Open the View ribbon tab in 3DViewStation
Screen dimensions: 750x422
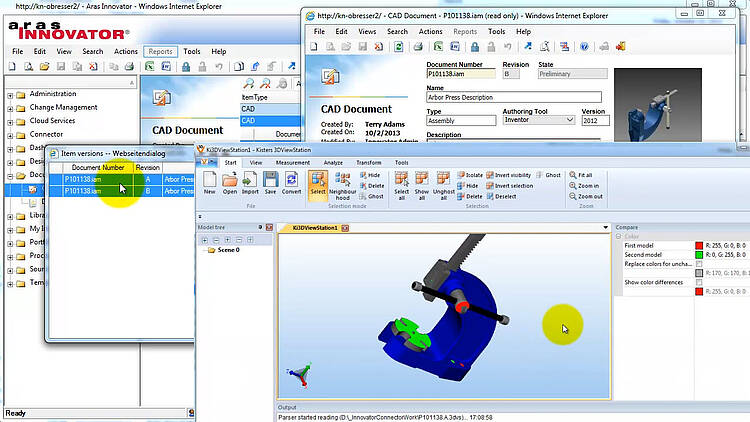coord(256,163)
